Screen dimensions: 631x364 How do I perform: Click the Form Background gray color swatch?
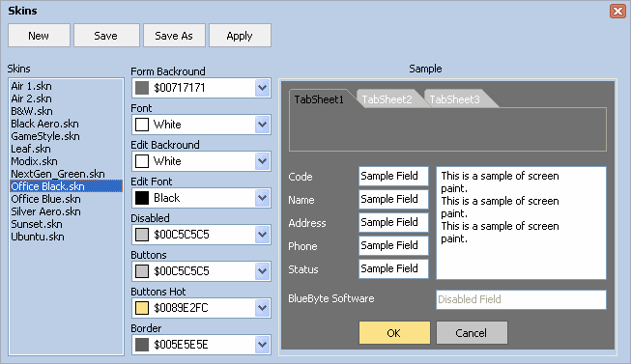pos(142,88)
